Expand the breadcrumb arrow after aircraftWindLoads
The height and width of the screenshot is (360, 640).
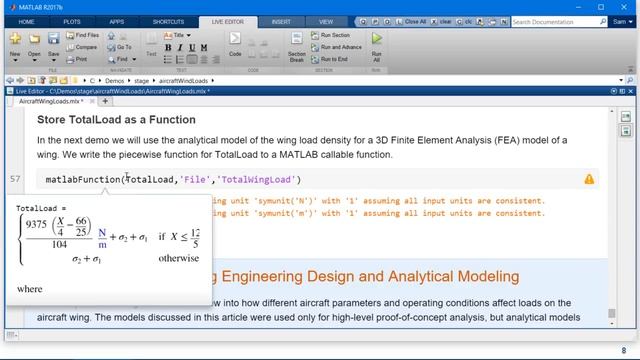[213, 81]
